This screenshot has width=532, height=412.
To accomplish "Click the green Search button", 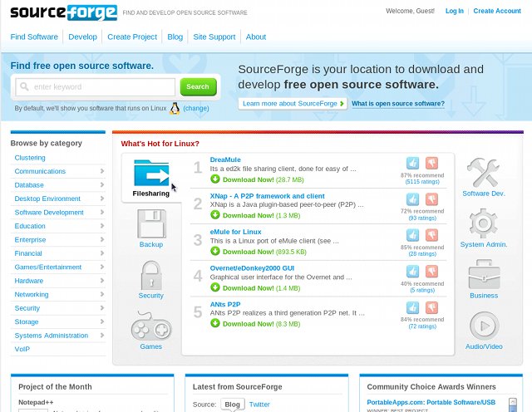I will (x=198, y=87).
